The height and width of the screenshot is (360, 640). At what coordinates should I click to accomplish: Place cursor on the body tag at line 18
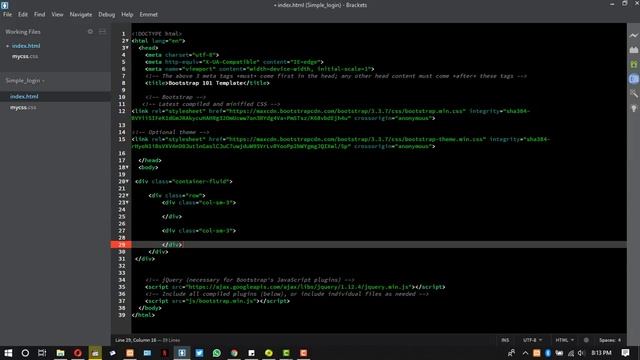pyautogui.click(x=148, y=167)
